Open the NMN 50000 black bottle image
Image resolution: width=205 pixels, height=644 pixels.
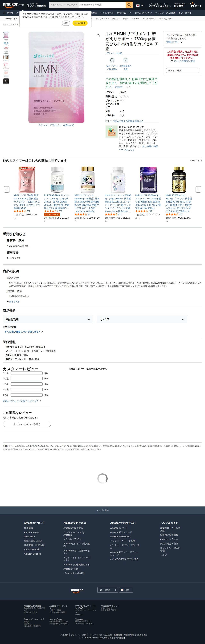click(179, 180)
